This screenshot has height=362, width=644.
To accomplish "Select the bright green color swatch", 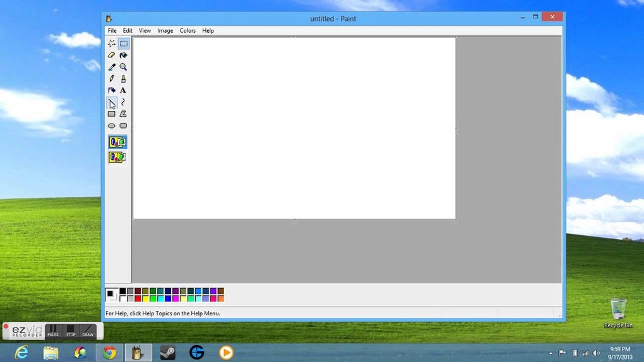I will 153,299.
